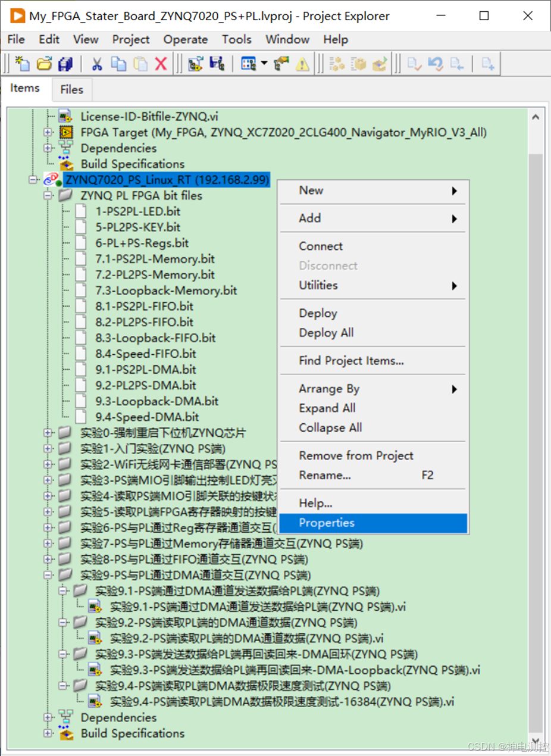Screen dimensions: 551x756
Task: Expand the bottom Build Specifications node
Action: (x=48, y=733)
